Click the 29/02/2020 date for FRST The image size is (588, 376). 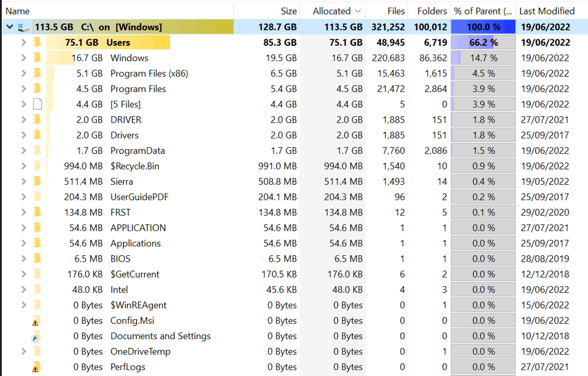(545, 212)
